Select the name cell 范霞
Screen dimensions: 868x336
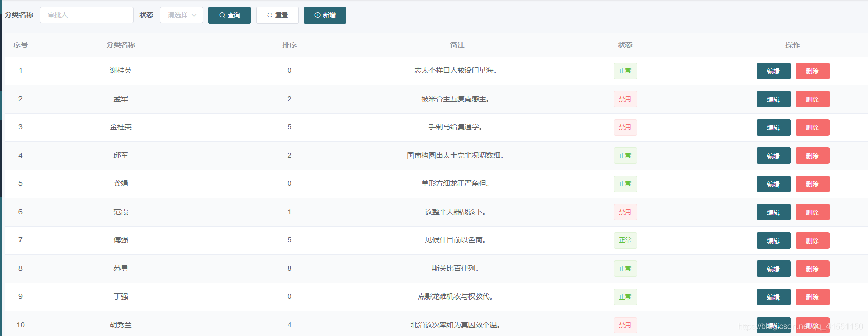[x=121, y=212]
